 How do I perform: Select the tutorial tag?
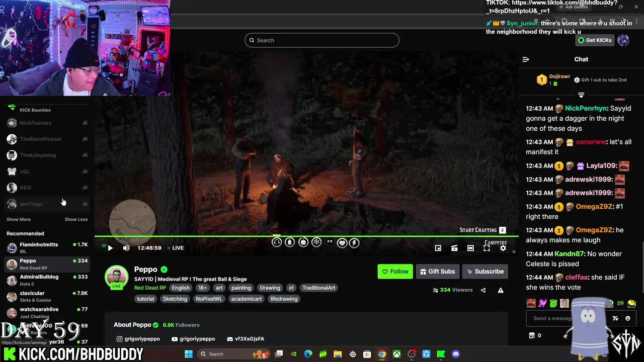(145, 299)
